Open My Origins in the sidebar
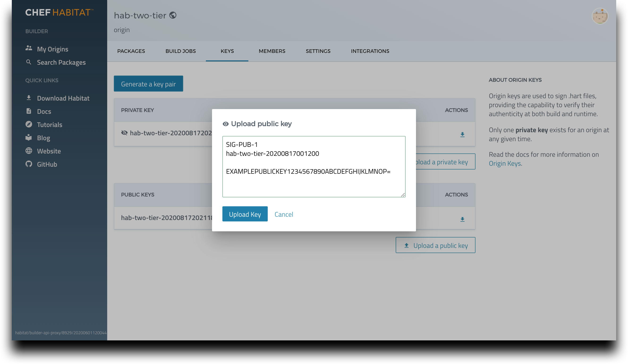 (52, 49)
